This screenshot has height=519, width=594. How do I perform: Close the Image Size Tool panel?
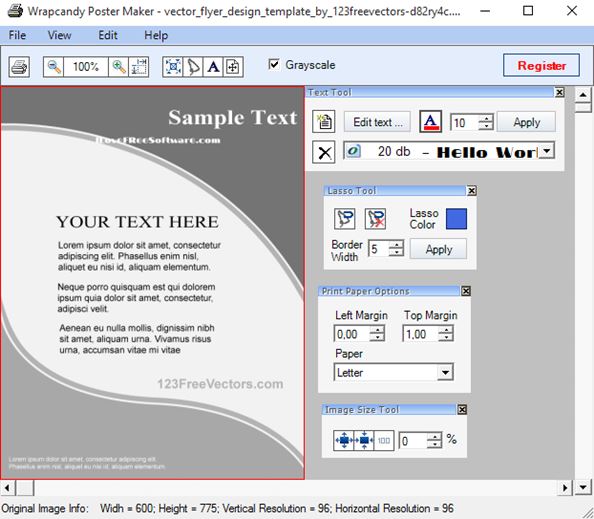tap(462, 410)
